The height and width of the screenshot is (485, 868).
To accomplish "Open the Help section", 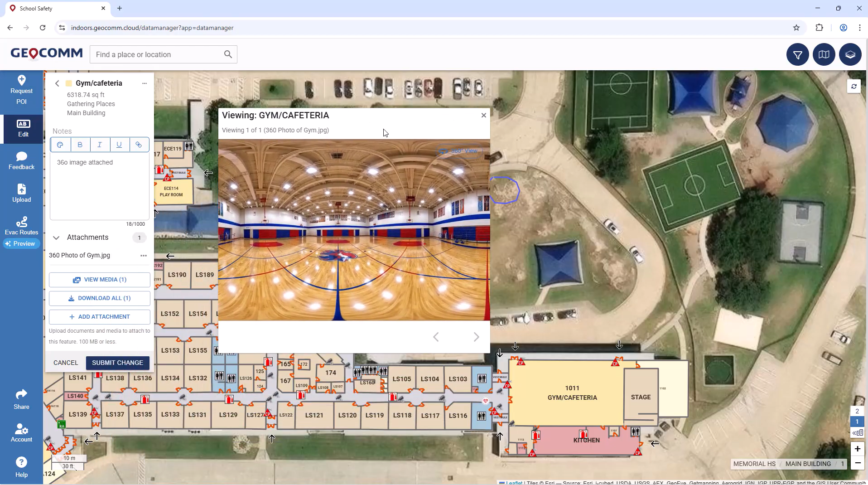I will pos(21,467).
